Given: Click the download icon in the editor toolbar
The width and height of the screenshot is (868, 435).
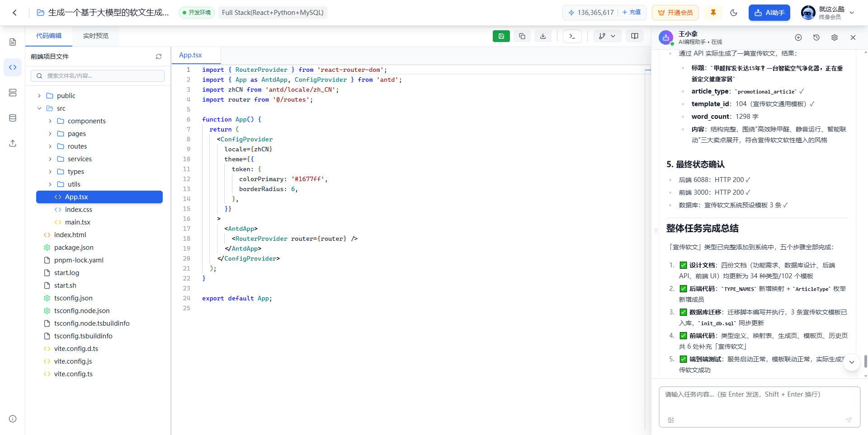Looking at the screenshot, I should pyautogui.click(x=543, y=36).
